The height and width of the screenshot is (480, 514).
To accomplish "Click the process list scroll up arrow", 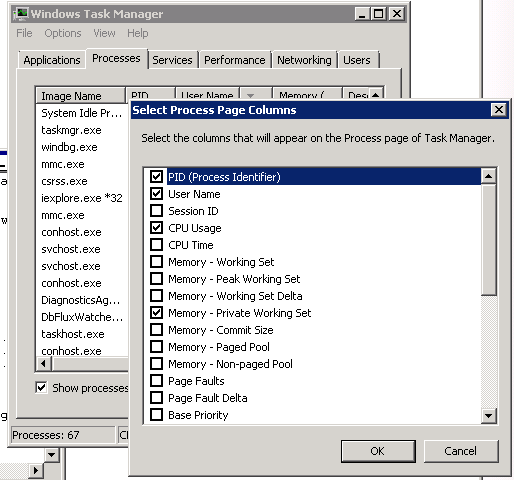I will pyautogui.click(x=376, y=94).
